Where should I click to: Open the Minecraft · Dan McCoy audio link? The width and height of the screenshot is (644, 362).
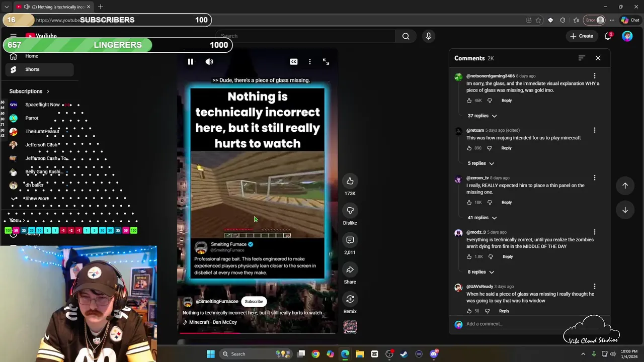213,322
